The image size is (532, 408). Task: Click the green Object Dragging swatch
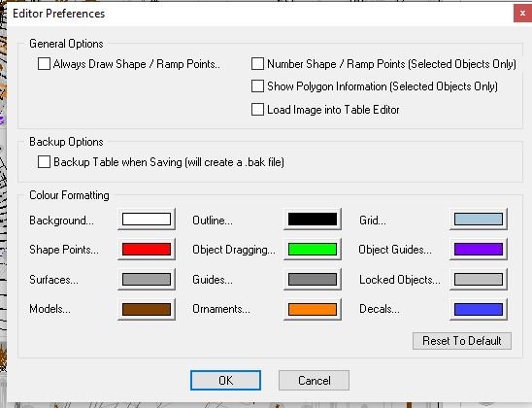click(313, 249)
